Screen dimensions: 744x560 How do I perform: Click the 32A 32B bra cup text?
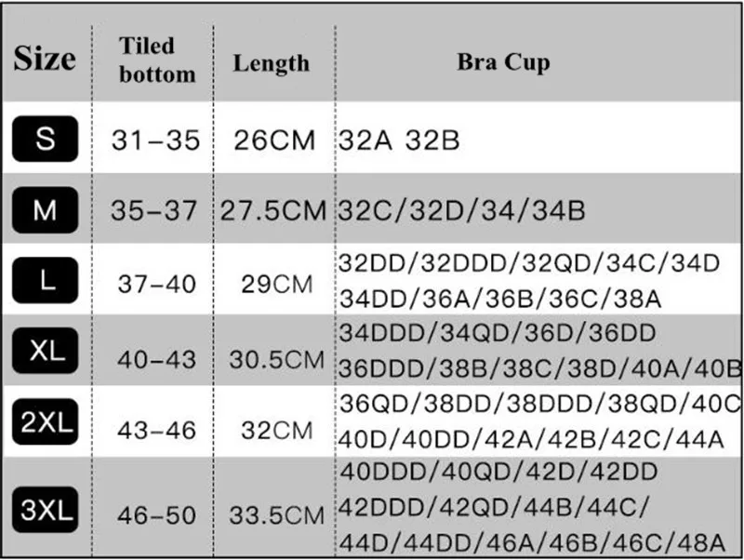pyautogui.click(x=399, y=140)
